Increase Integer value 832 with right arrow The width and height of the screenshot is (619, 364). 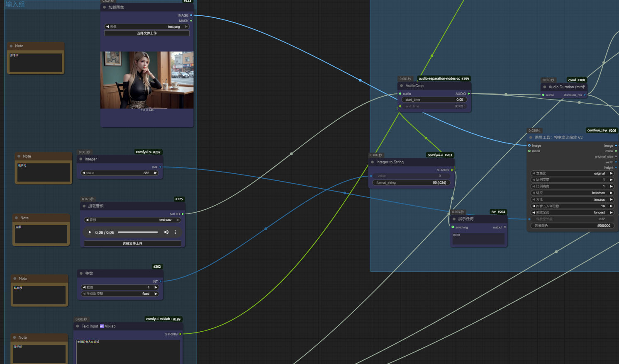click(x=156, y=173)
